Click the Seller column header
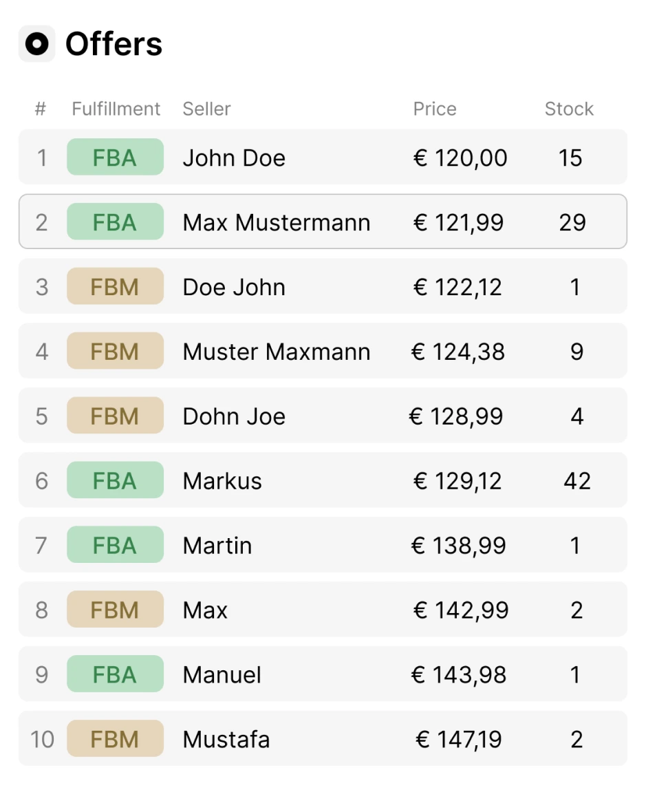Viewport: 646px width, 812px height. point(206,109)
